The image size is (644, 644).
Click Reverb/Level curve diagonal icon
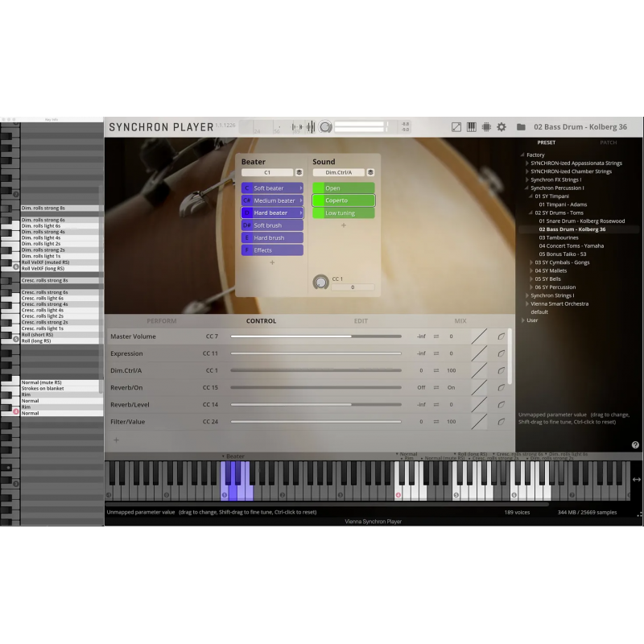point(479,405)
